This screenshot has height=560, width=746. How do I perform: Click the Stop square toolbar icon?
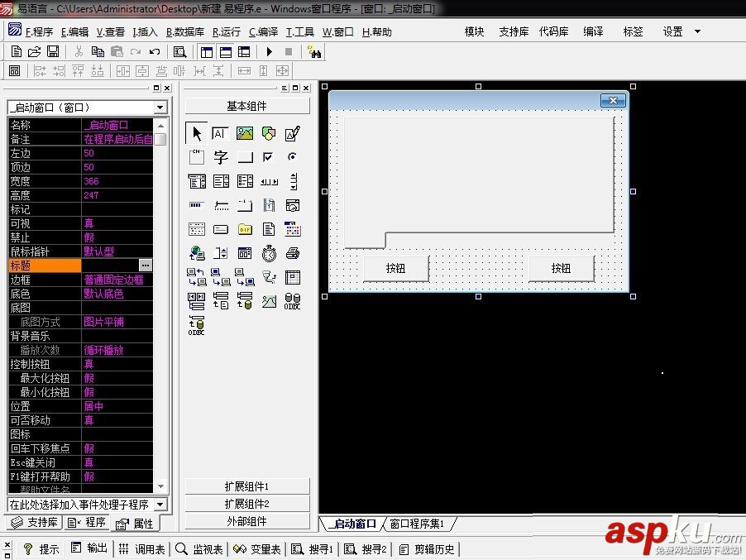point(289,51)
